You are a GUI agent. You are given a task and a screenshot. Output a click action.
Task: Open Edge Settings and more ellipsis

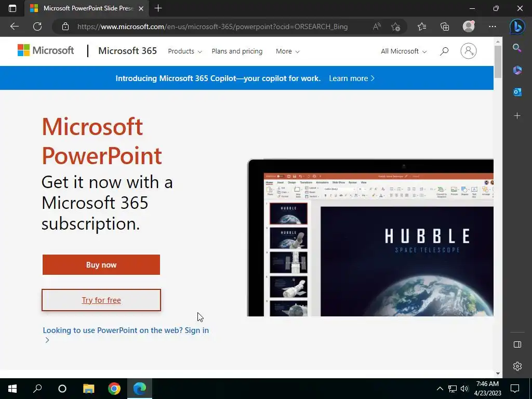coord(493,26)
